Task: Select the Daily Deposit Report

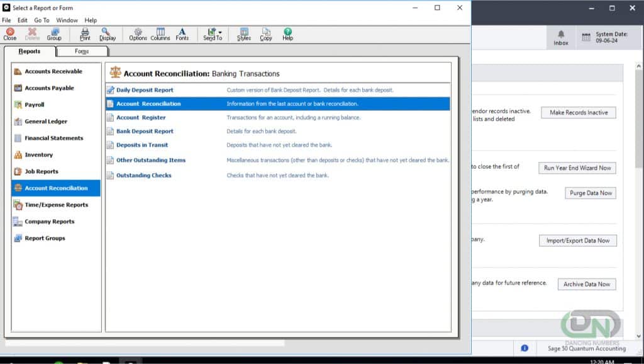Action: (278, 90)
